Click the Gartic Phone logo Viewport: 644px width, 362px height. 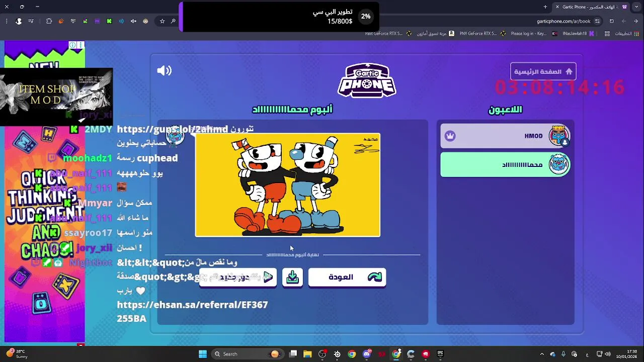tap(367, 80)
